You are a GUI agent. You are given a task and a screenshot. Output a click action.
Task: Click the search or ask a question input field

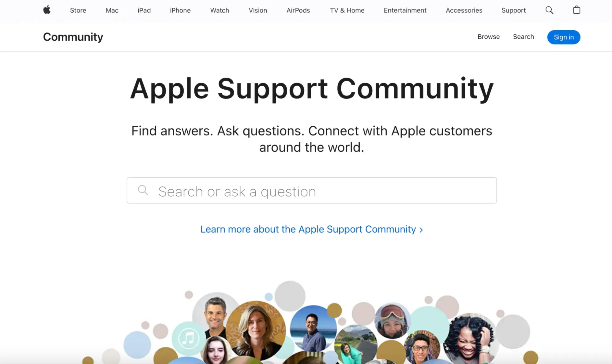[x=311, y=191]
